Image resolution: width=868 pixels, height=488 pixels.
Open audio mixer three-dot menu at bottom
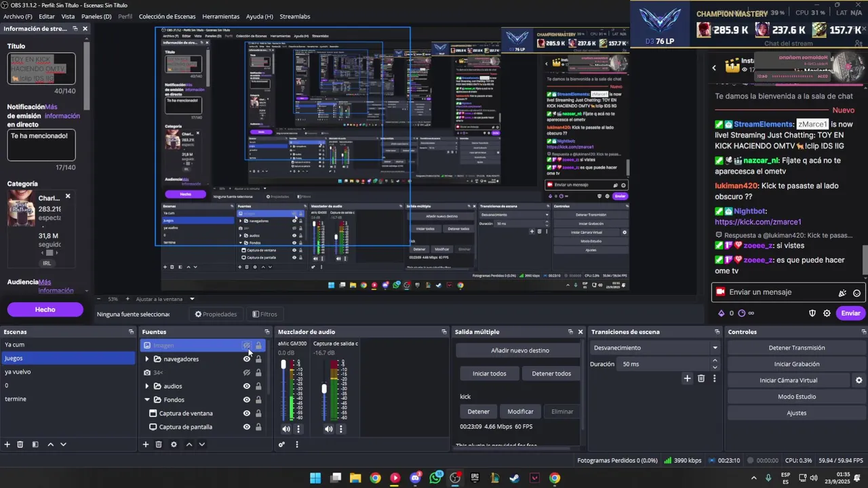coord(297,445)
